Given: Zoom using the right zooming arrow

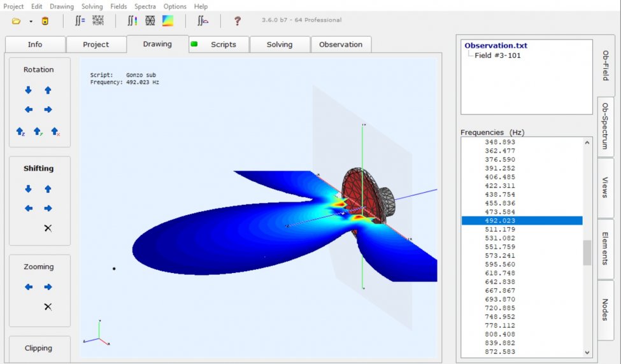Looking at the screenshot, I should pos(48,287).
